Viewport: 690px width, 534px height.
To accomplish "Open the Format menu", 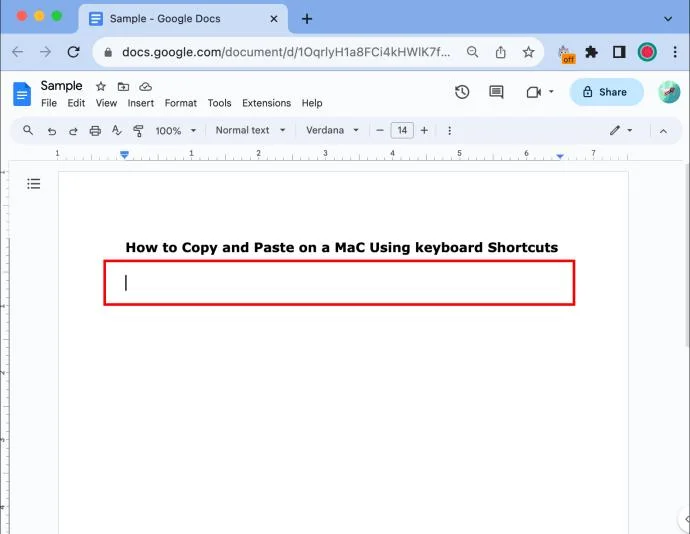I will coord(180,103).
